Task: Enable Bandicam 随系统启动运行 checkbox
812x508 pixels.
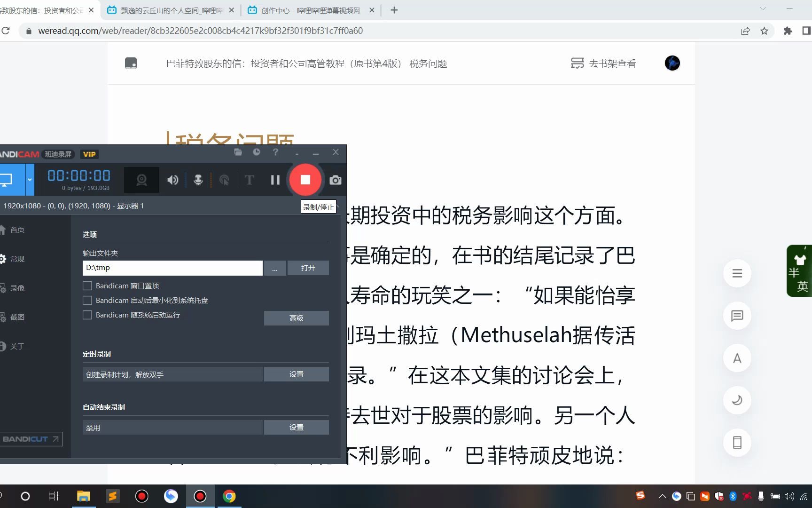Action: 87,315
